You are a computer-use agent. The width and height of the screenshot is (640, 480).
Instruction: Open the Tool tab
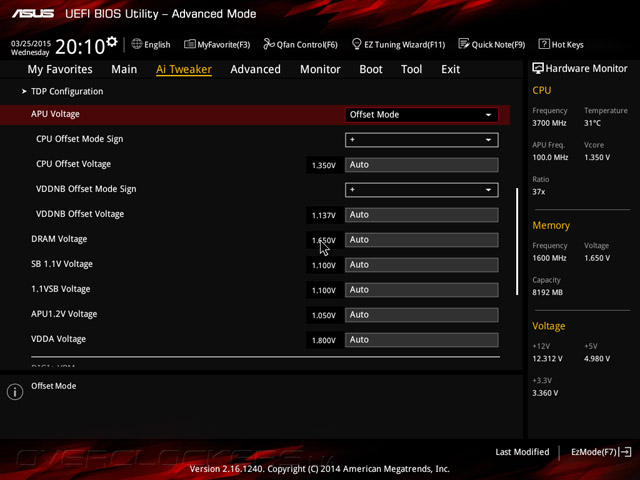pyautogui.click(x=411, y=69)
